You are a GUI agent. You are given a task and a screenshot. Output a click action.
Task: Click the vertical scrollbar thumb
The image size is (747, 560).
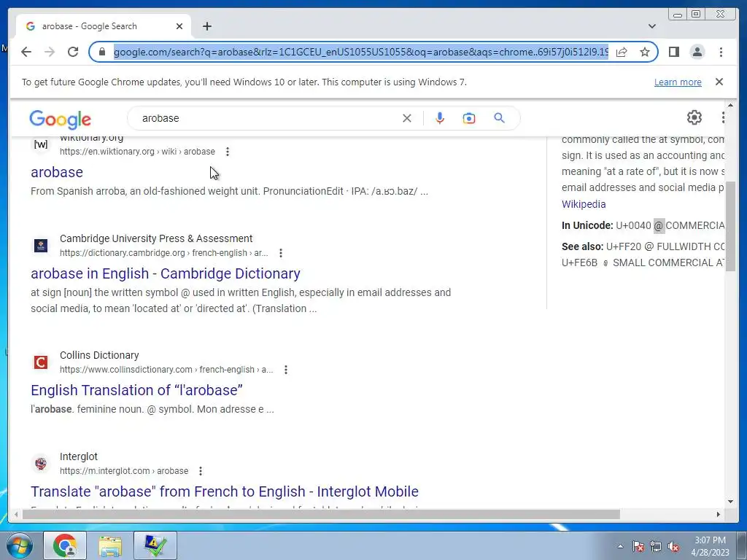730,226
